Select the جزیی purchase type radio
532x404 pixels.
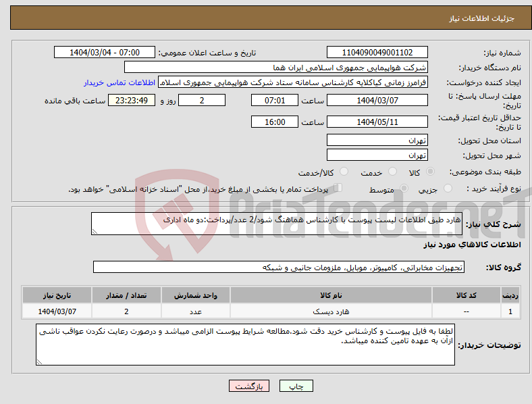(448, 188)
